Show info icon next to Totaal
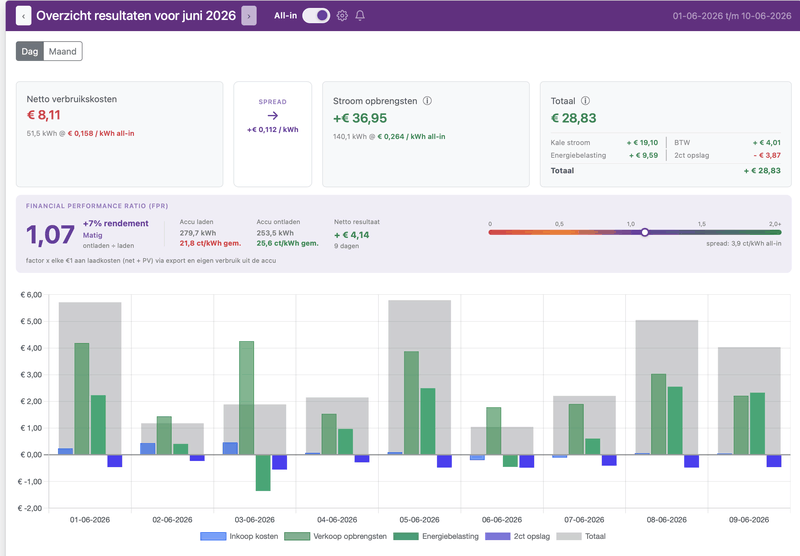 coord(586,100)
